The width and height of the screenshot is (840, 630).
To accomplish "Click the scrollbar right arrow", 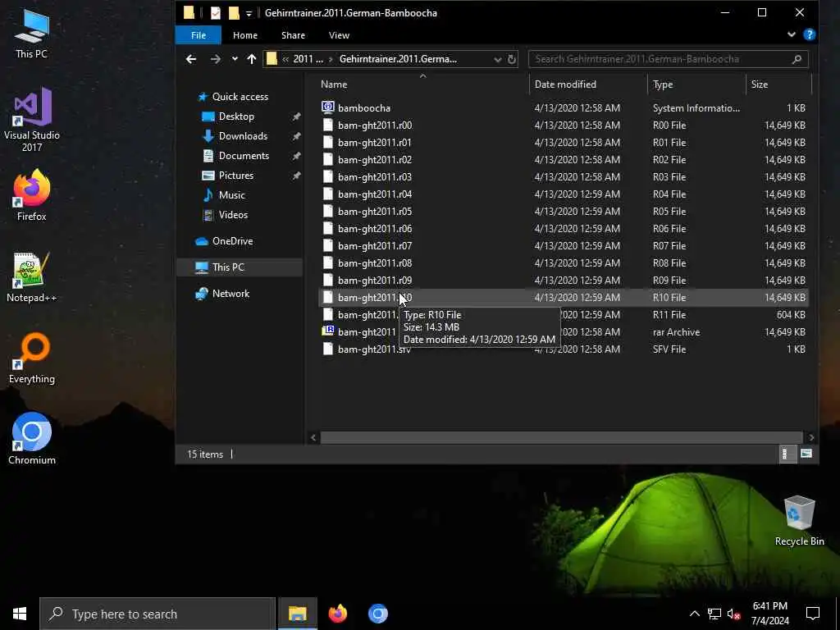I will [811, 438].
